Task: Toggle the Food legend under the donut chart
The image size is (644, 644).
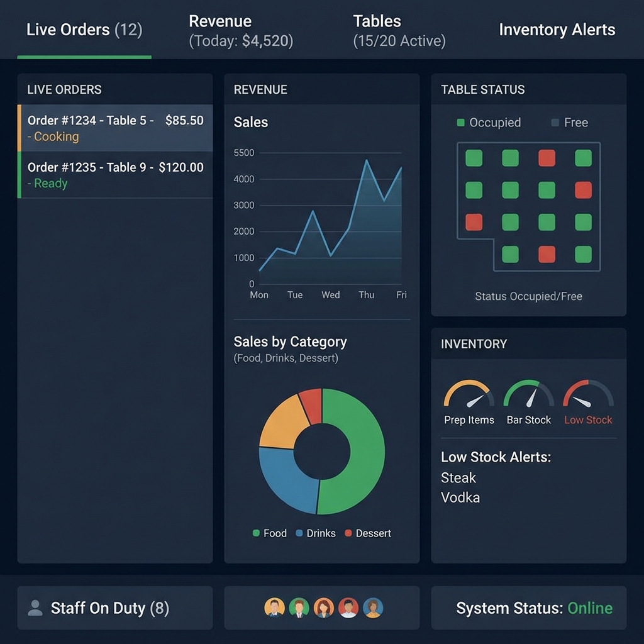Action: (x=270, y=533)
